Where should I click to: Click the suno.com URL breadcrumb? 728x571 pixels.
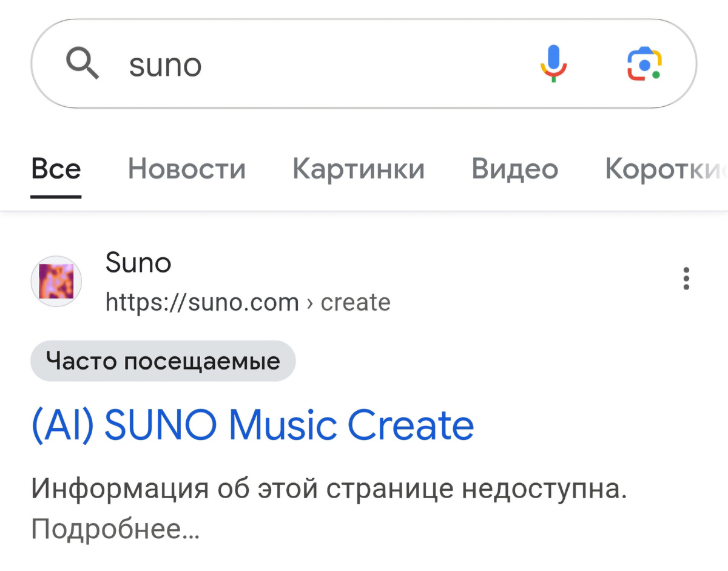200,302
